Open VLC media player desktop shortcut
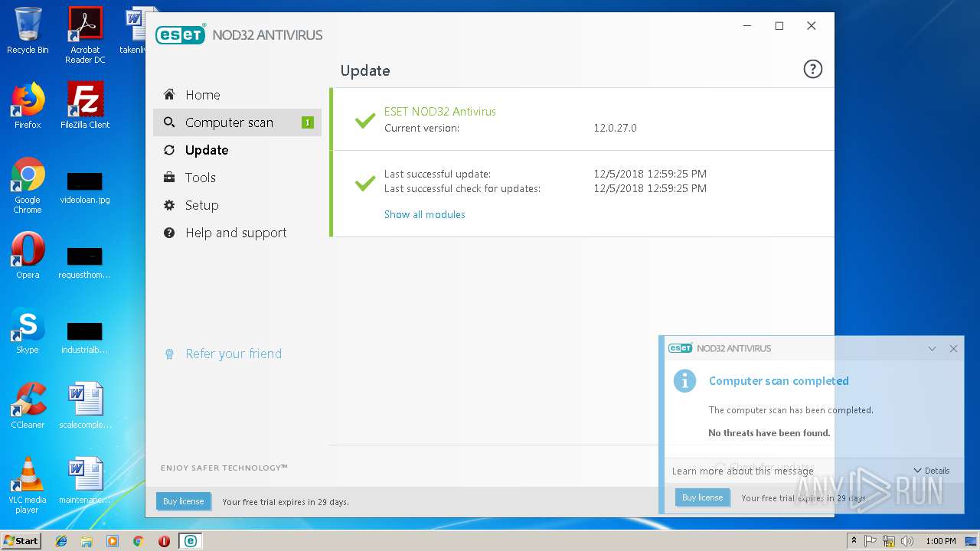The height and width of the screenshot is (551, 980). 28,485
